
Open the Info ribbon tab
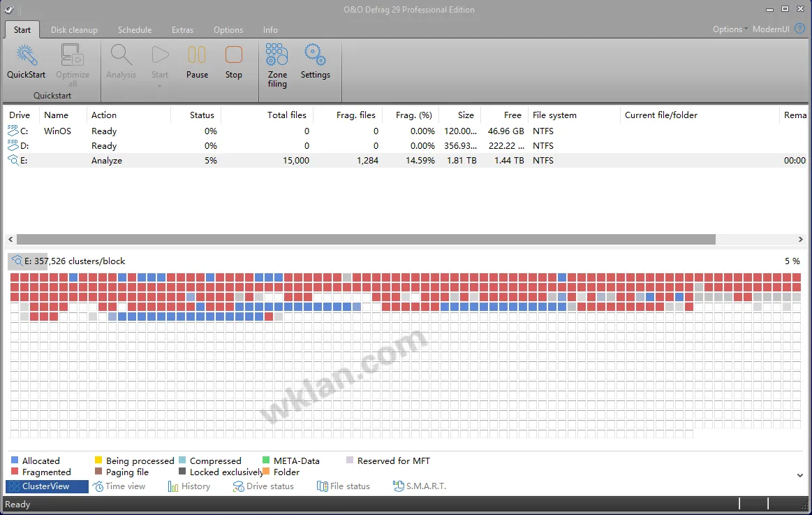[x=270, y=29]
